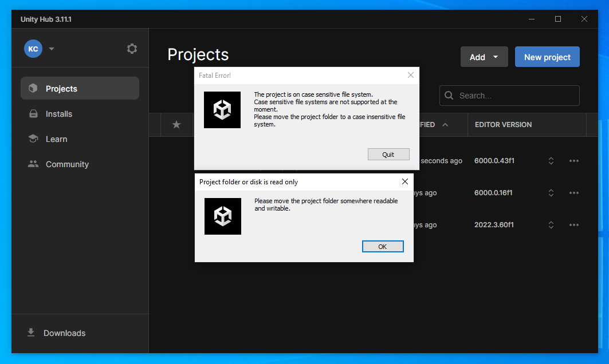This screenshot has height=364, width=609.
Task: Expand the account menu chevron next to KC
Action: (x=51, y=49)
